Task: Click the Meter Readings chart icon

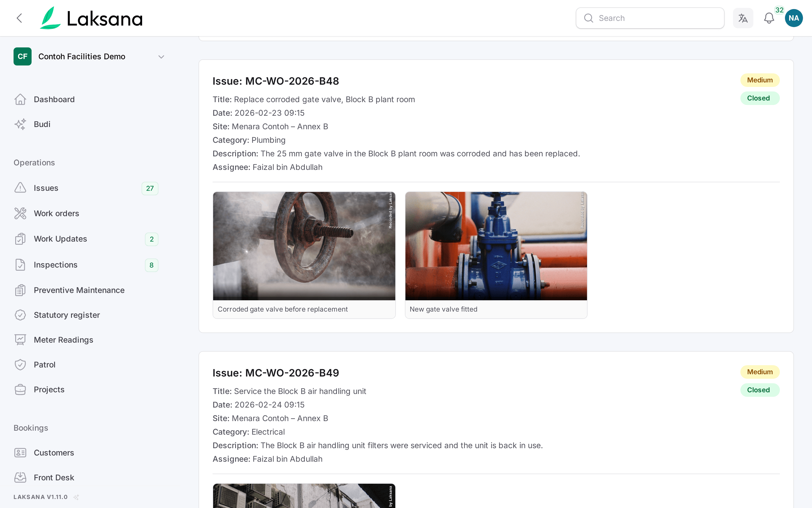Action: point(20,340)
